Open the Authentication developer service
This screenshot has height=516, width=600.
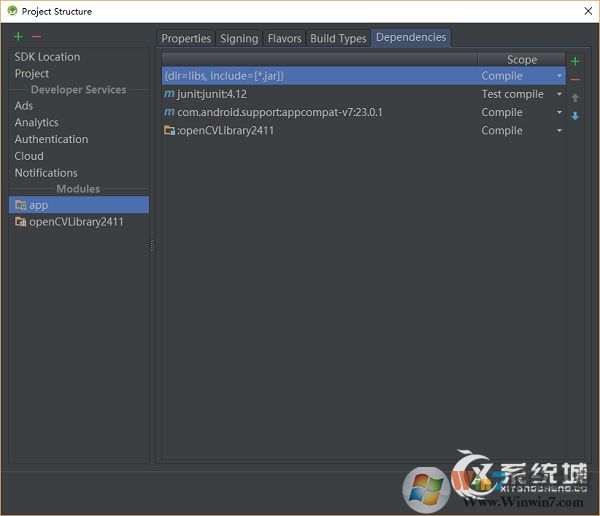[51, 139]
